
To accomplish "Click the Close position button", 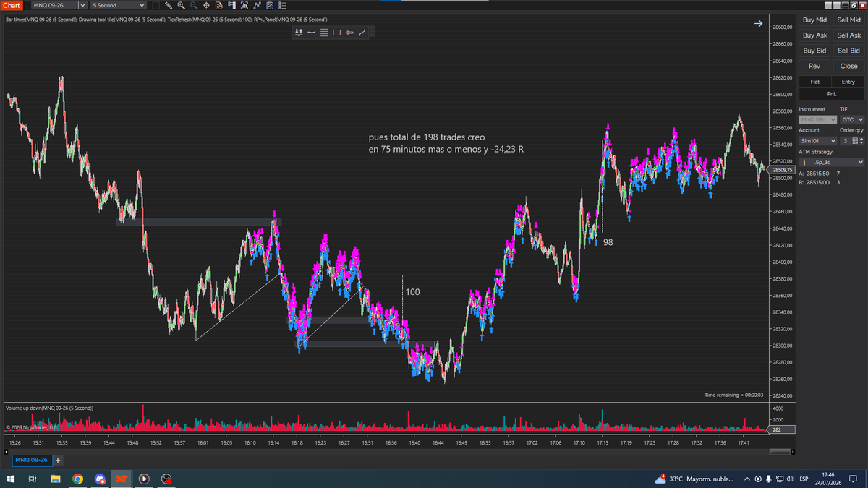I will pyautogui.click(x=849, y=66).
